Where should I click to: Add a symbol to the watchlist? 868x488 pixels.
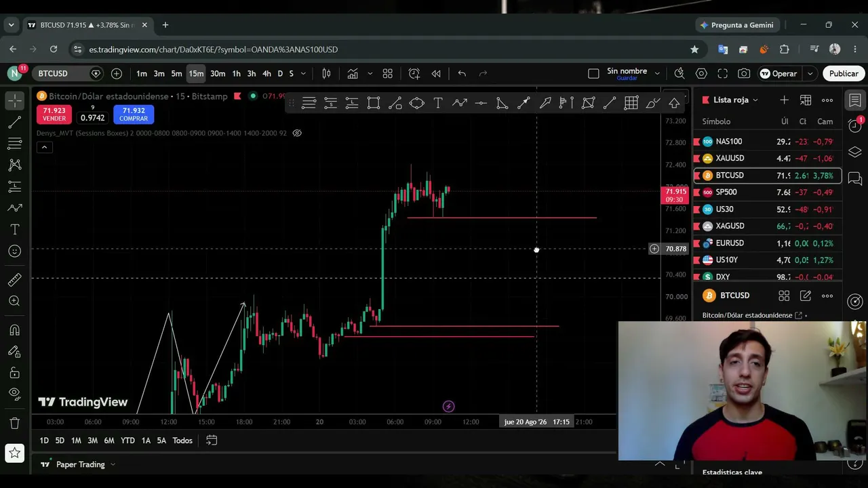pyautogui.click(x=784, y=100)
